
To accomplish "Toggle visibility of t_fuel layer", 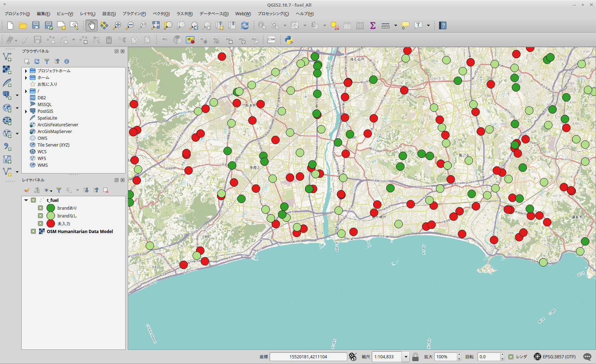I will click(x=33, y=200).
